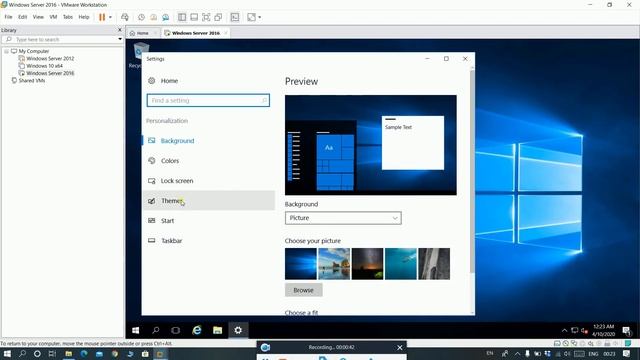Click the library search field

pyautogui.click(x=61, y=39)
